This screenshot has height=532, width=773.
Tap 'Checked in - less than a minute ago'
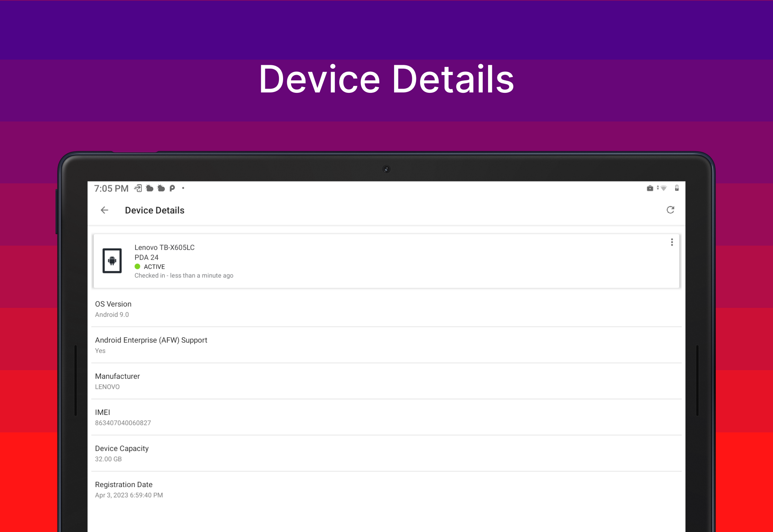tap(184, 275)
